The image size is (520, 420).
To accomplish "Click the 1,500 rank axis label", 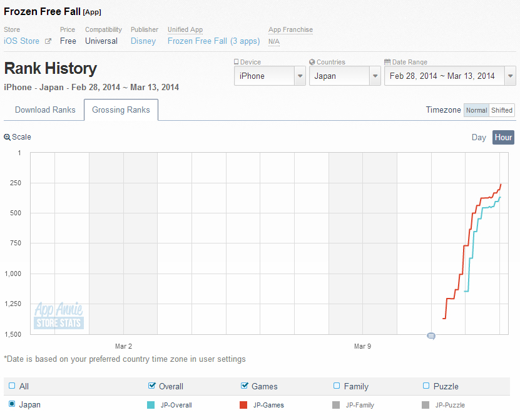I will (x=13, y=334).
